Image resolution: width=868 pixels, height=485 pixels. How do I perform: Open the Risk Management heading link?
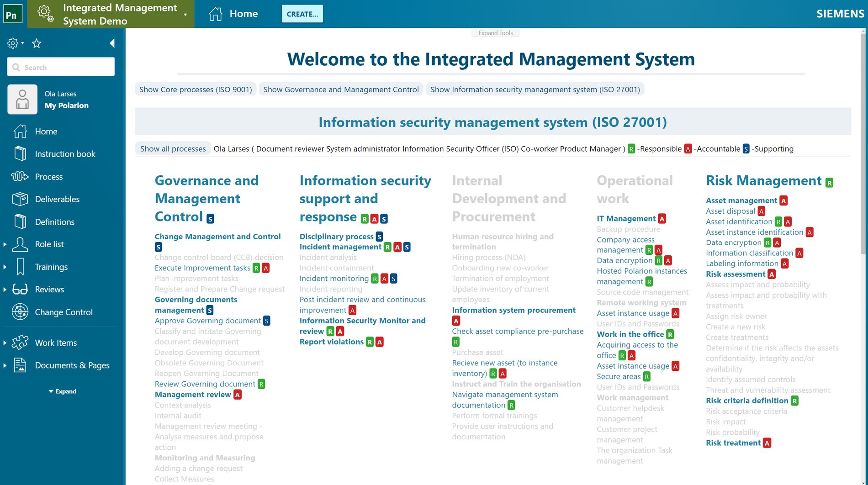(x=763, y=180)
